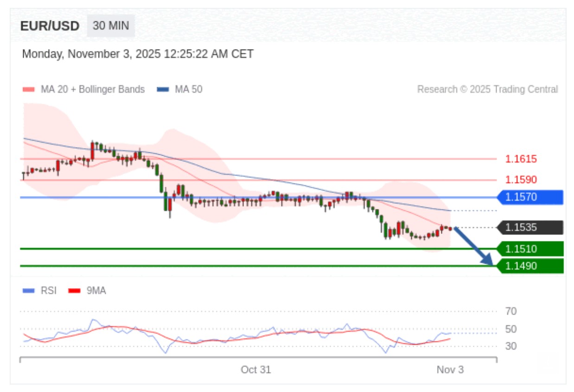Click the blue MA 50 legend swatch
574x392 pixels.
[162, 89]
